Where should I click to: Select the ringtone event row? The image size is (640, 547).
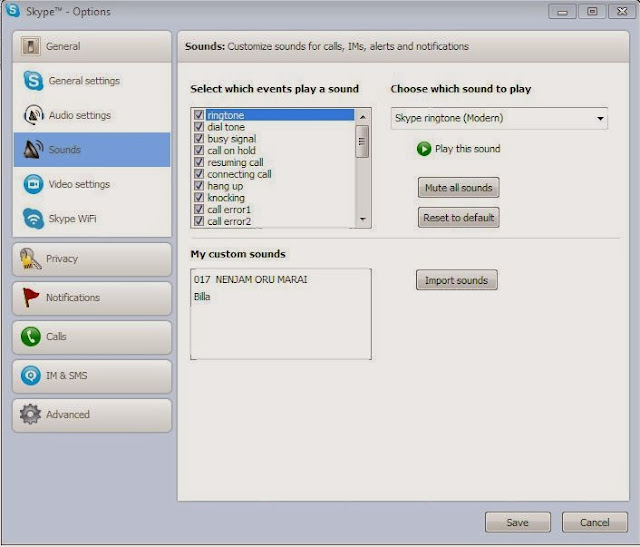coord(274,115)
